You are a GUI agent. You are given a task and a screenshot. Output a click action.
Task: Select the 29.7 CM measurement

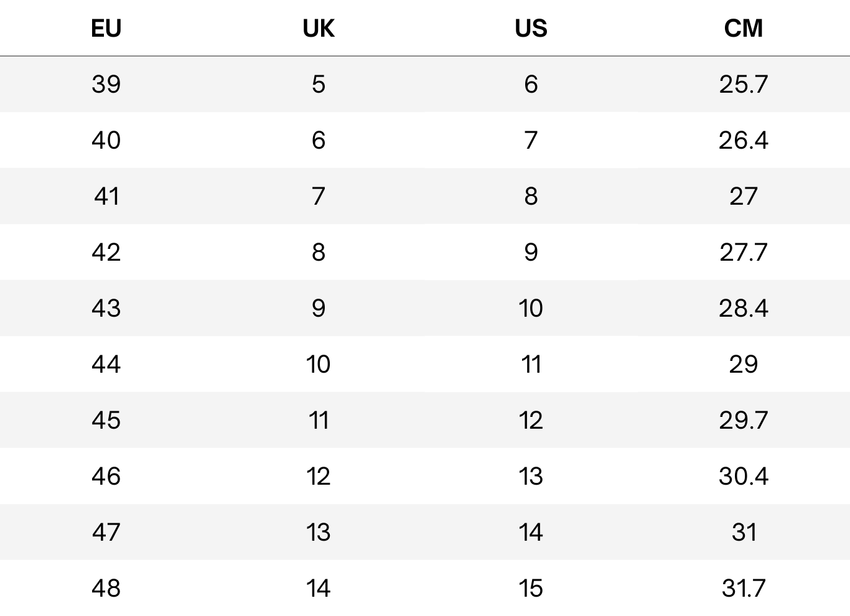(743, 421)
